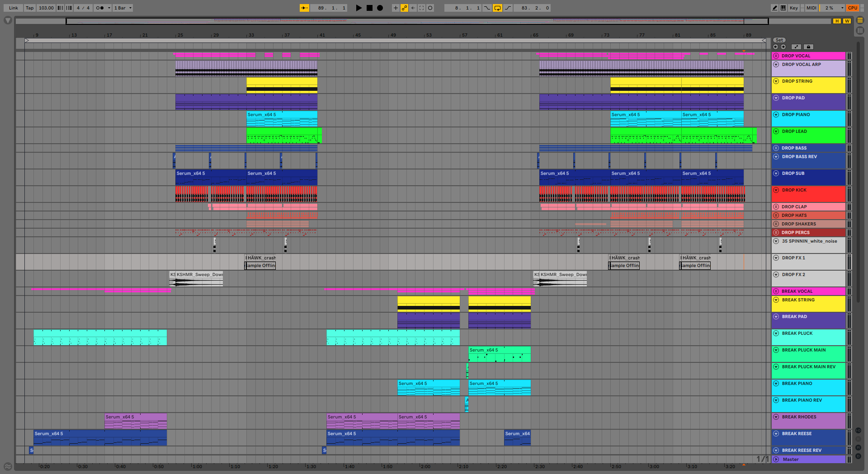Collapse the DROP KICK track
The height and width of the screenshot is (474, 868).
[776, 190]
